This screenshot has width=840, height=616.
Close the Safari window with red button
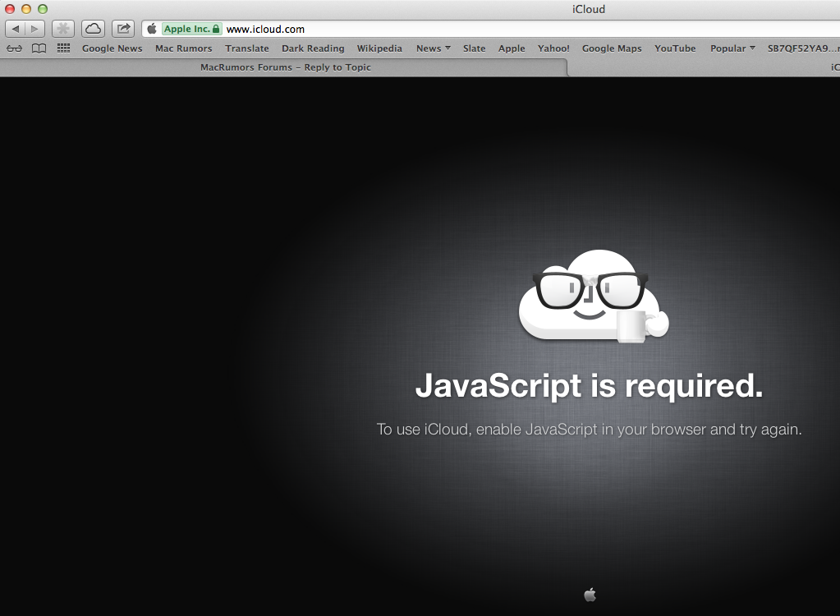point(10,9)
